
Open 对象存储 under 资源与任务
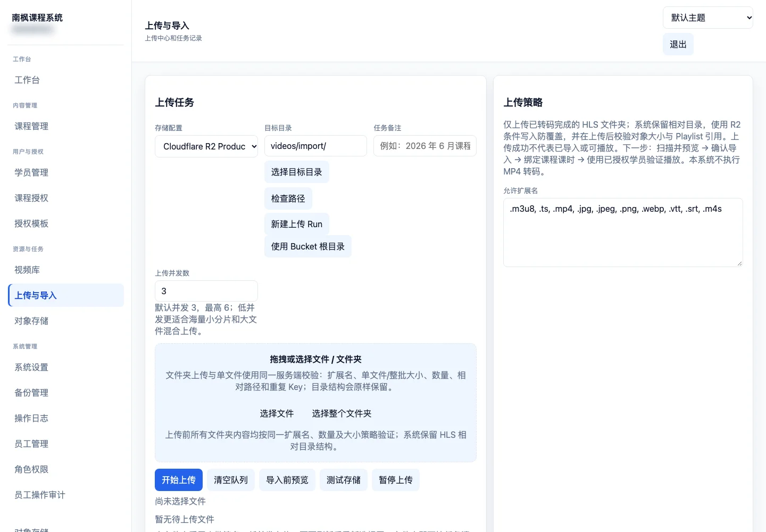pos(66,321)
